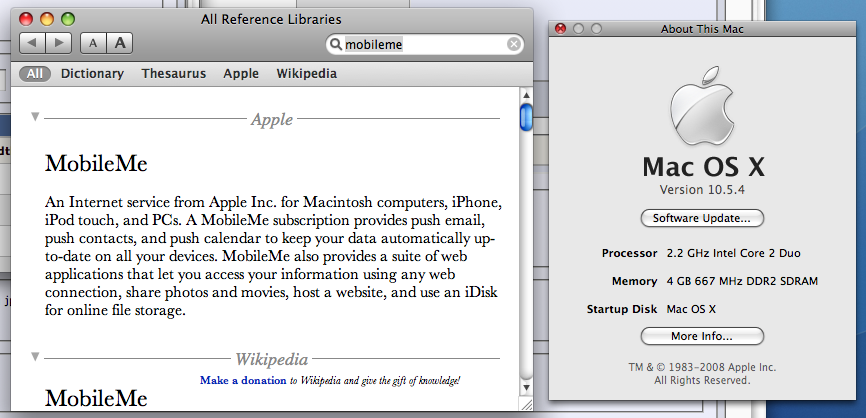This screenshot has width=866, height=418.
Task: Switch to the Thesaurus tab
Action: pyautogui.click(x=173, y=74)
